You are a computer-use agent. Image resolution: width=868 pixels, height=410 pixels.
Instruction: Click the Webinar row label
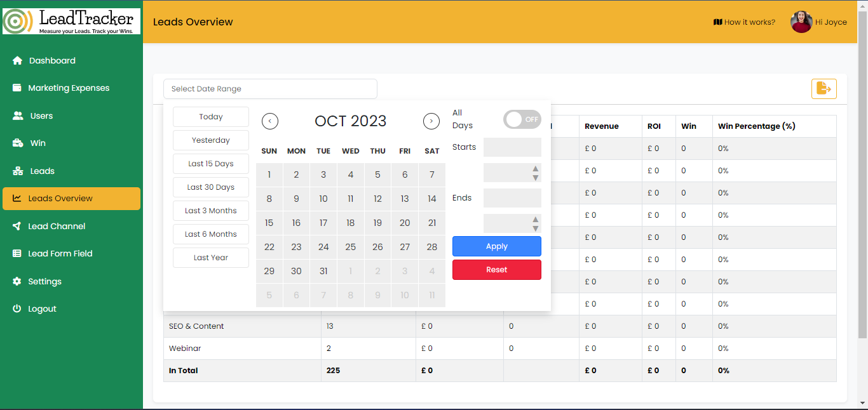(184, 348)
